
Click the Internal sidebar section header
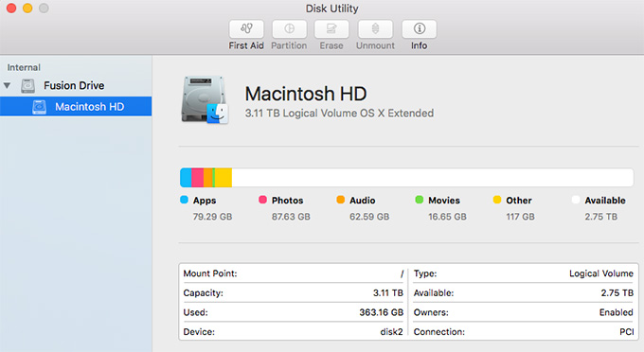coord(24,67)
